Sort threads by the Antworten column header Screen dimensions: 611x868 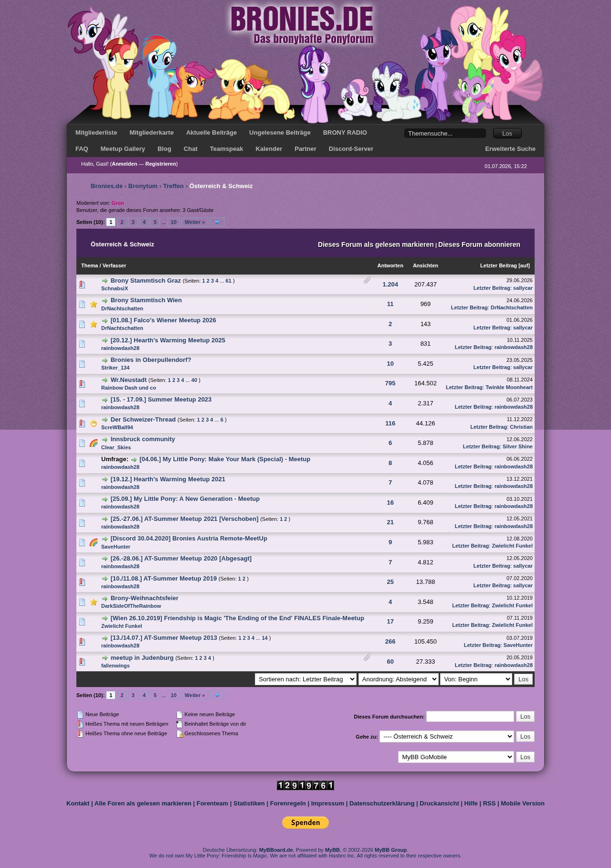[390, 265]
